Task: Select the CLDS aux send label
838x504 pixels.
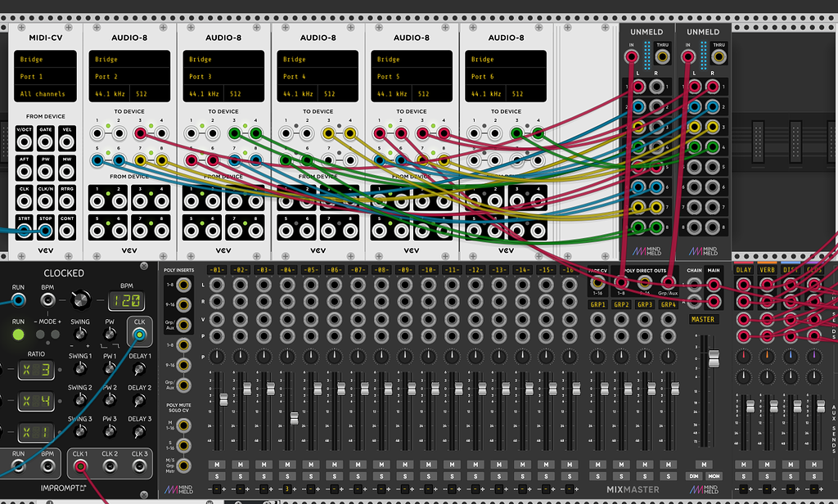Action: click(813, 268)
